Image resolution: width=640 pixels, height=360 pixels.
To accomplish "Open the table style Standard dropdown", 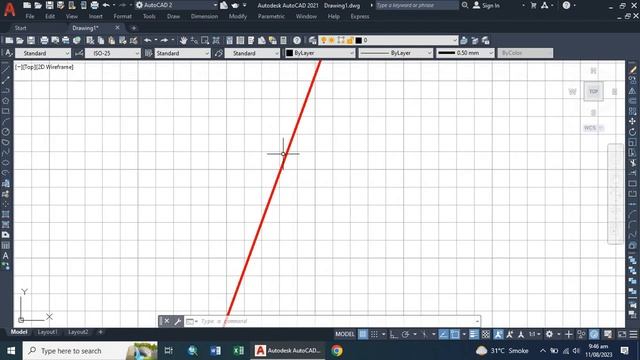I will [x=182, y=53].
